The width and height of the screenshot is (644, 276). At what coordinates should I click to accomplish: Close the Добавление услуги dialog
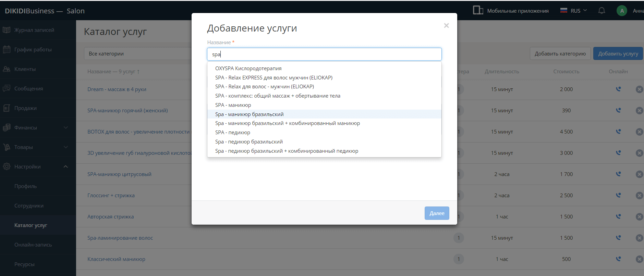click(x=446, y=26)
